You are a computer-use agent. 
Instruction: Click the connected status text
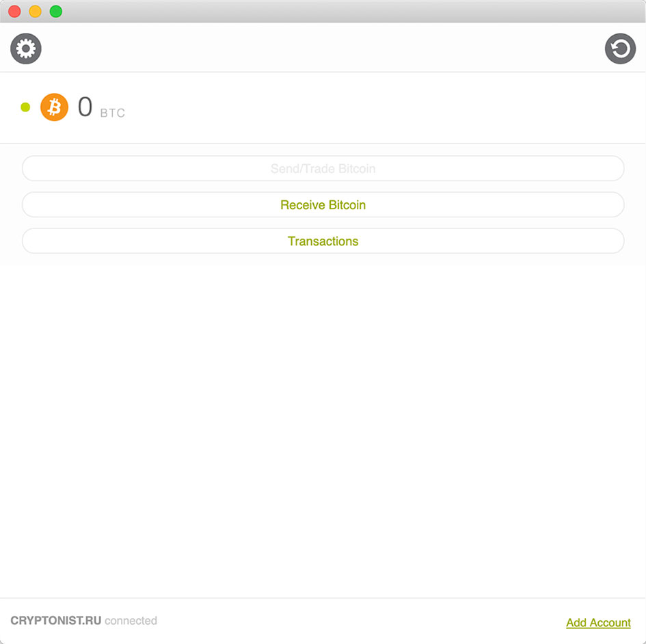coord(131,620)
